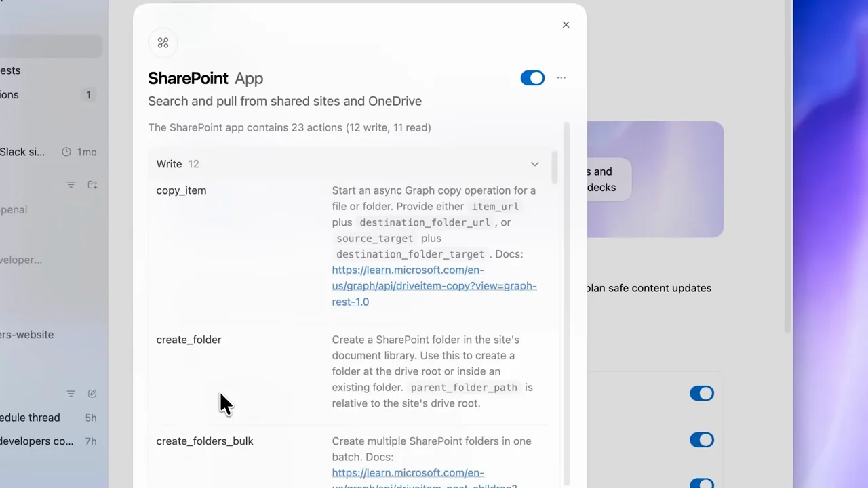Select the create_folder action name
Viewport: 868px width, 488px height.
click(189, 340)
